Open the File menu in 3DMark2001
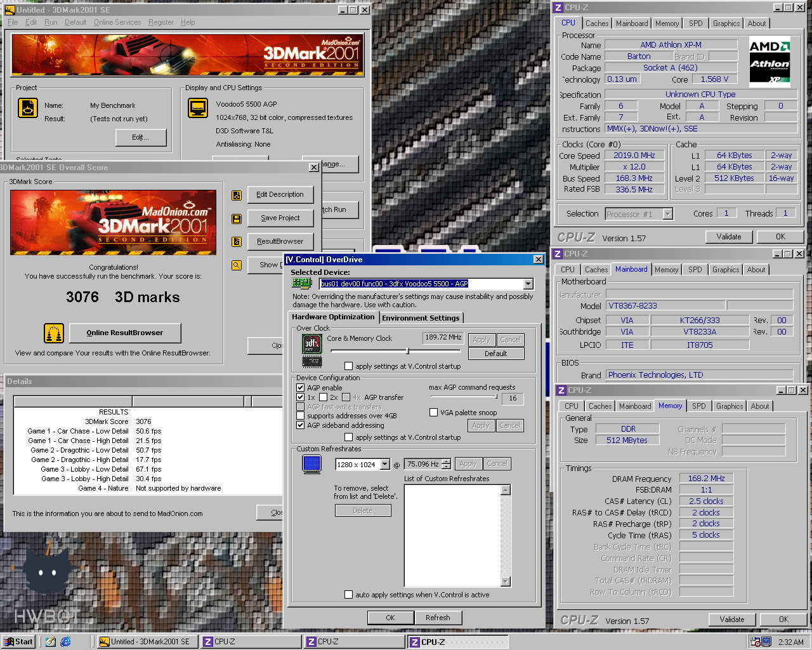Viewport: 812px width, 650px height. (x=13, y=22)
